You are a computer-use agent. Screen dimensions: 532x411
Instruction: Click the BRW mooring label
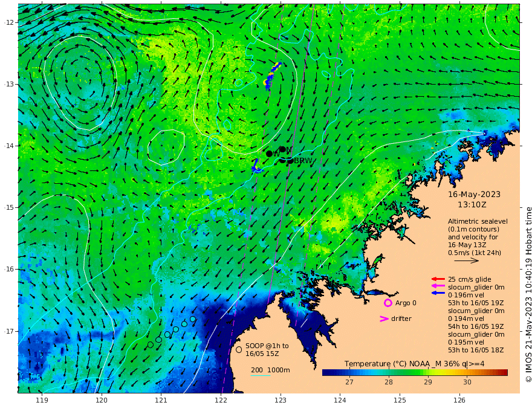tap(303, 161)
